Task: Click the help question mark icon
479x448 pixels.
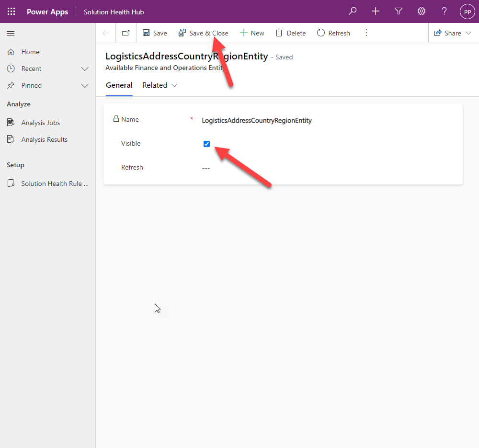Action: click(x=444, y=11)
